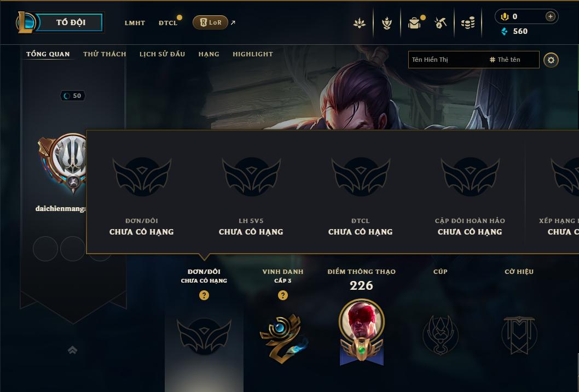This screenshot has height=392, width=579.
Task: Open the missions briefcase icon
Action: tap(414, 23)
